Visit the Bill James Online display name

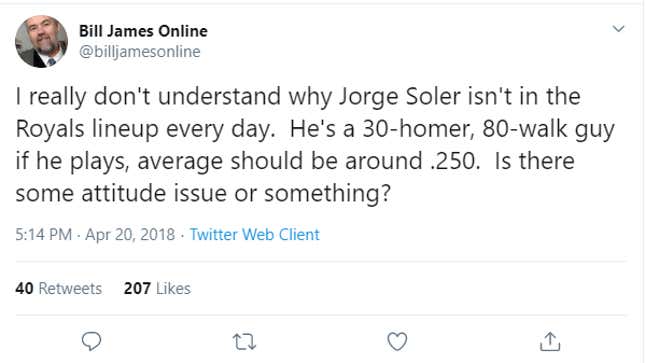pos(143,31)
